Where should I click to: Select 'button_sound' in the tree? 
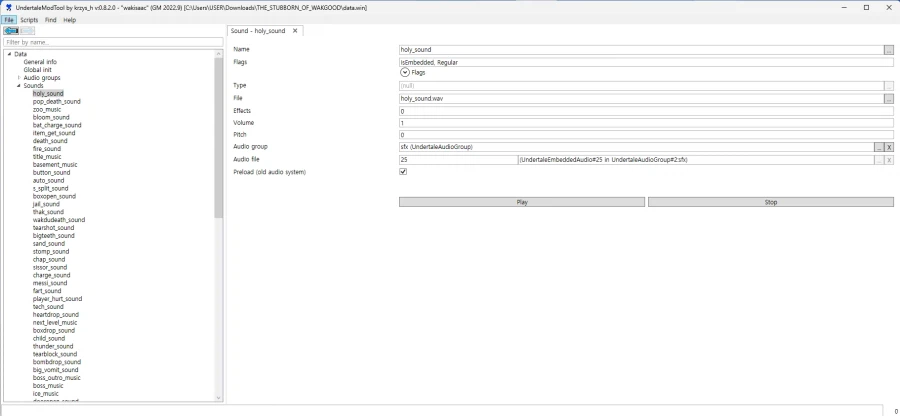52,172
